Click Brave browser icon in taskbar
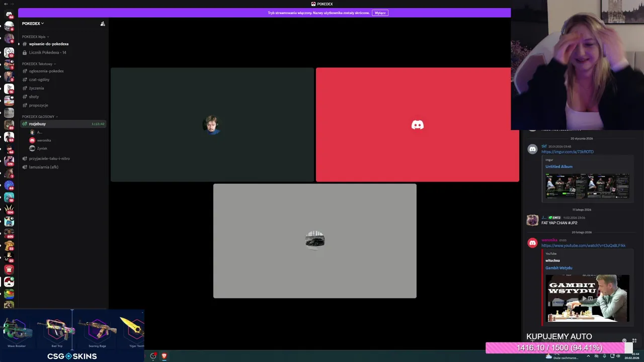644x362 pixels. click(164, 356)
